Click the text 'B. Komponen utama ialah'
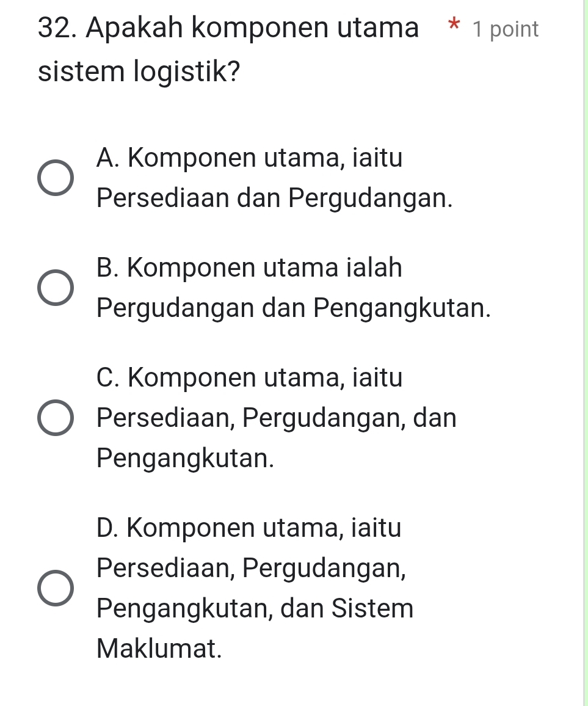 [x=249, y=267]
